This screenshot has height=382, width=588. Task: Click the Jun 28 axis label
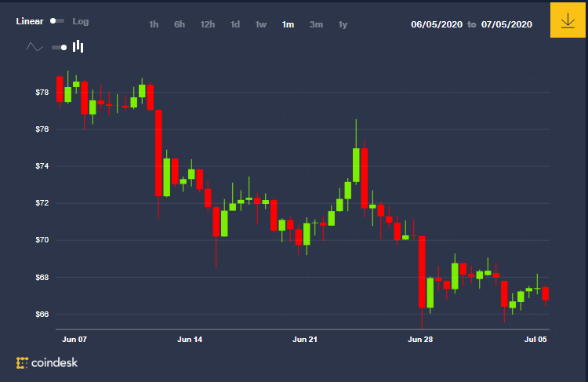coord(420,339)
